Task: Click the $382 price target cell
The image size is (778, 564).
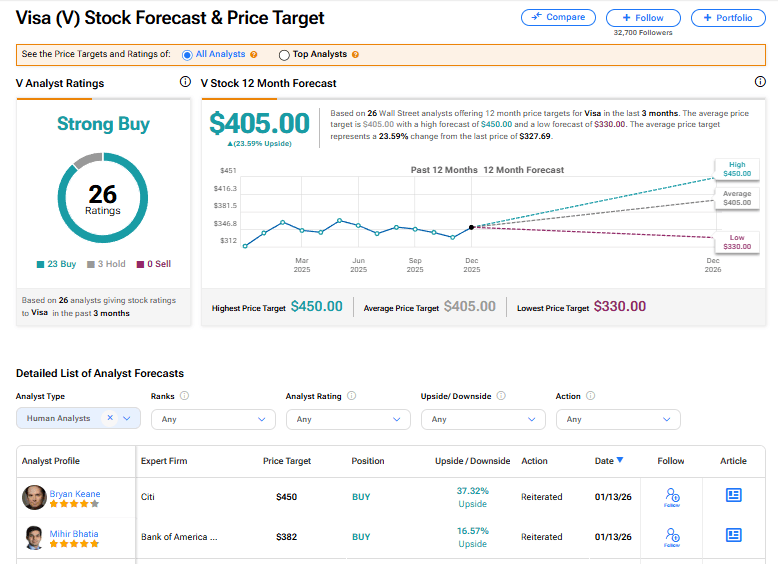Action: point(287,537)
